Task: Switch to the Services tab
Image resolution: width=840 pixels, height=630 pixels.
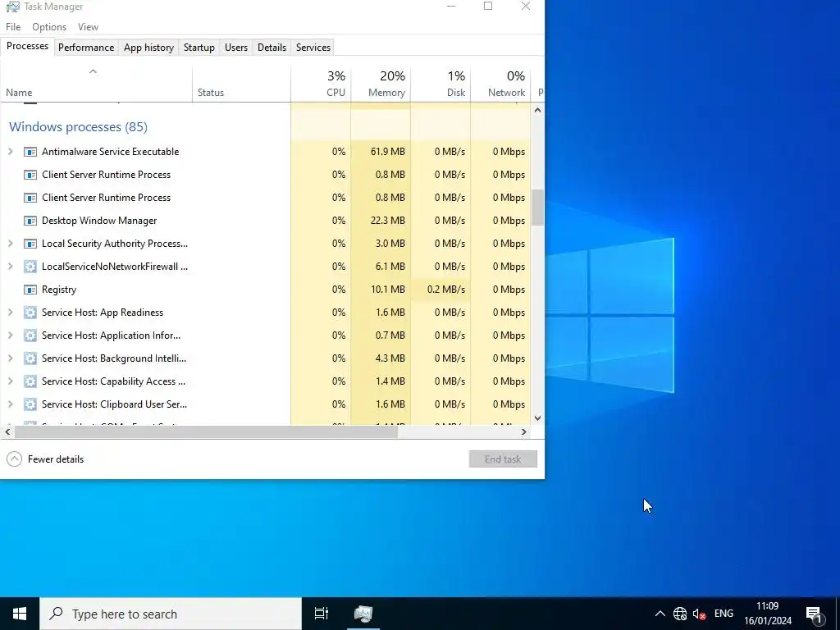Action: click(x=313, y=48)
